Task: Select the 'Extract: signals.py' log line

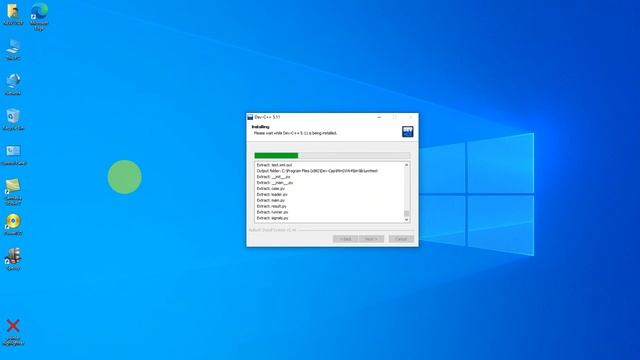Action: [273, 218]
